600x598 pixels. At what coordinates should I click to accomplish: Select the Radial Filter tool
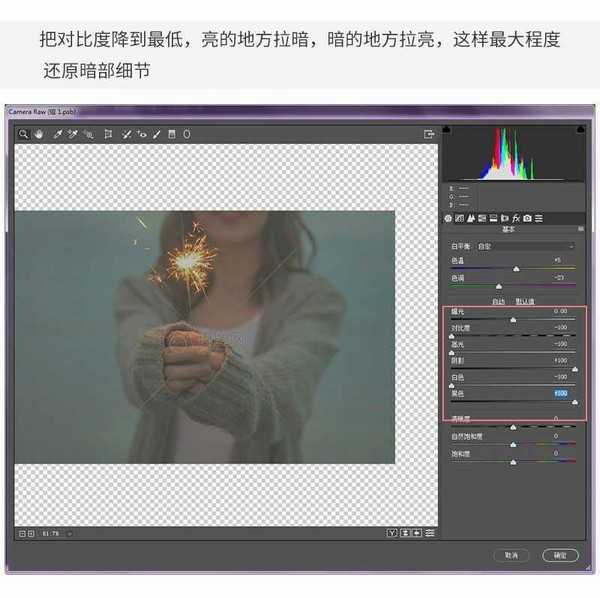(x=187, y=133)
